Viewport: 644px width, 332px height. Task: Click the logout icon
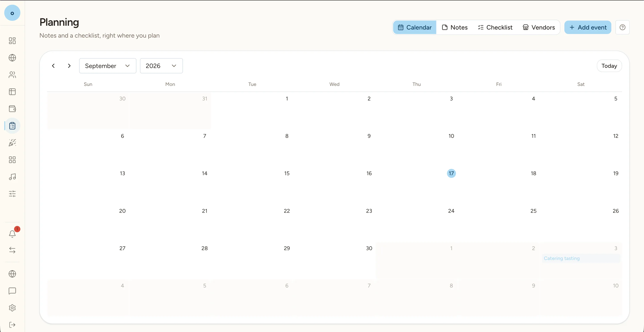(x=12, y=325)
